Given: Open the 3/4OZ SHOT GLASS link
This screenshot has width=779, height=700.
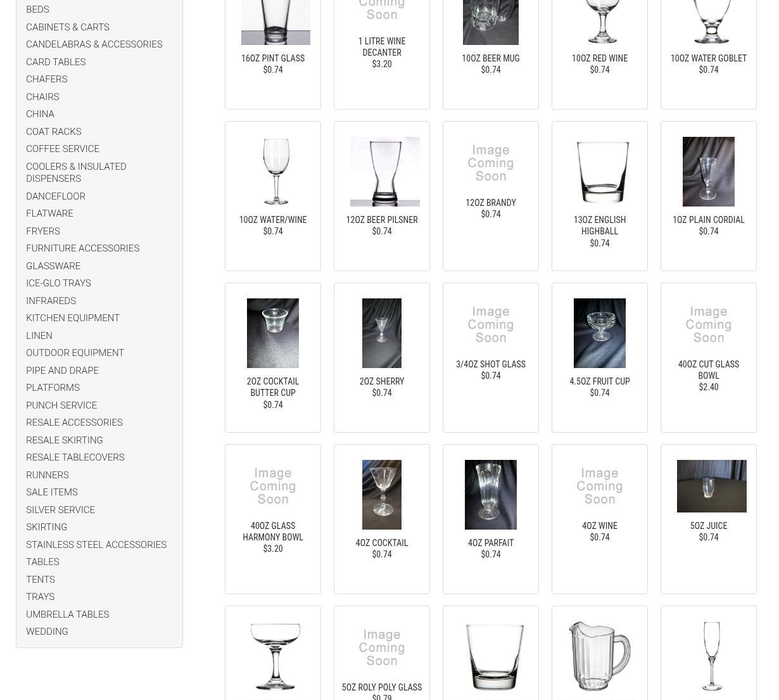Looking at the screenshot, I should tap(491, 364).
